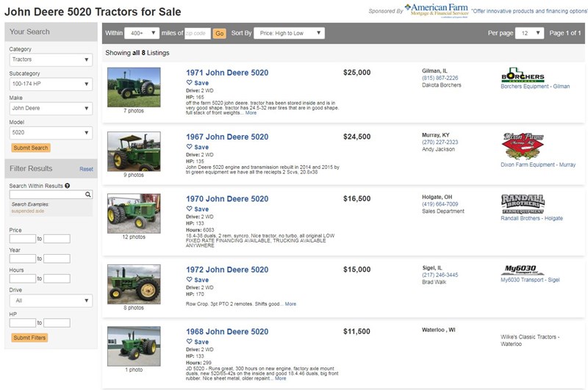
Task: Click the Submit Search button
Action: pyautogui.click(x=31, y=148)
